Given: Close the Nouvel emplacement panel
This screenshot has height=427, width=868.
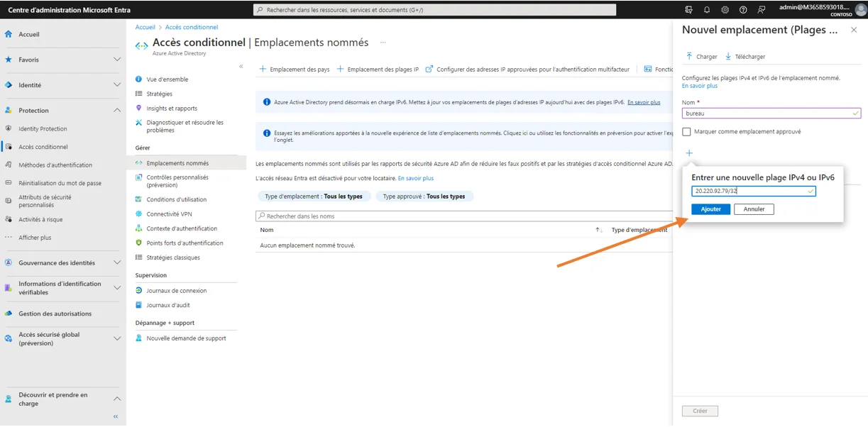Looking at the screenshot, I should [x=854, y=30].
